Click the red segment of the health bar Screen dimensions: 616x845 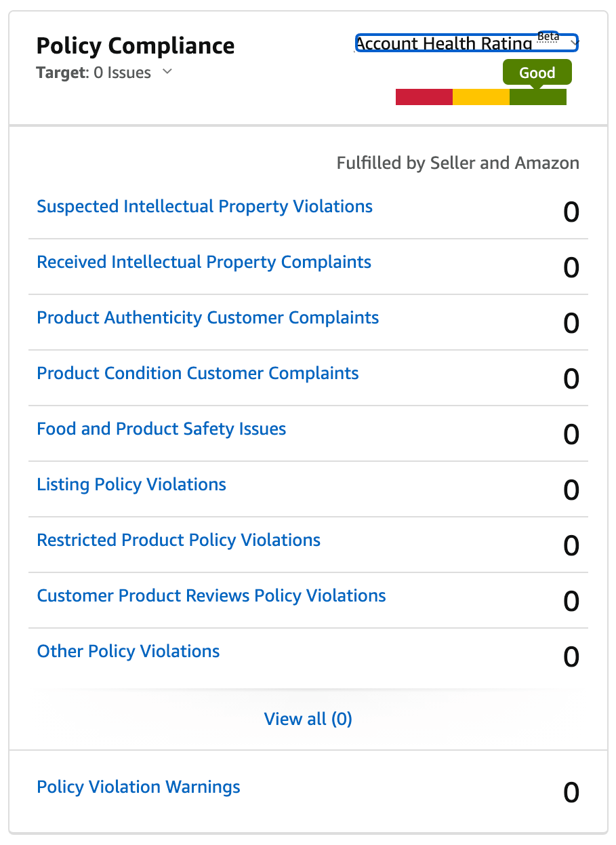424,97
